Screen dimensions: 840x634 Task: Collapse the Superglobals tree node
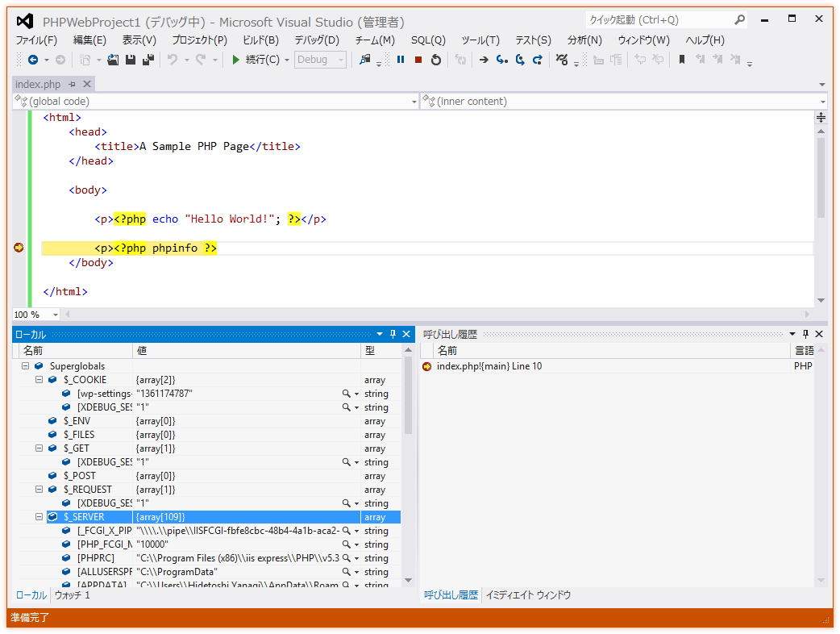pos(25,366)
